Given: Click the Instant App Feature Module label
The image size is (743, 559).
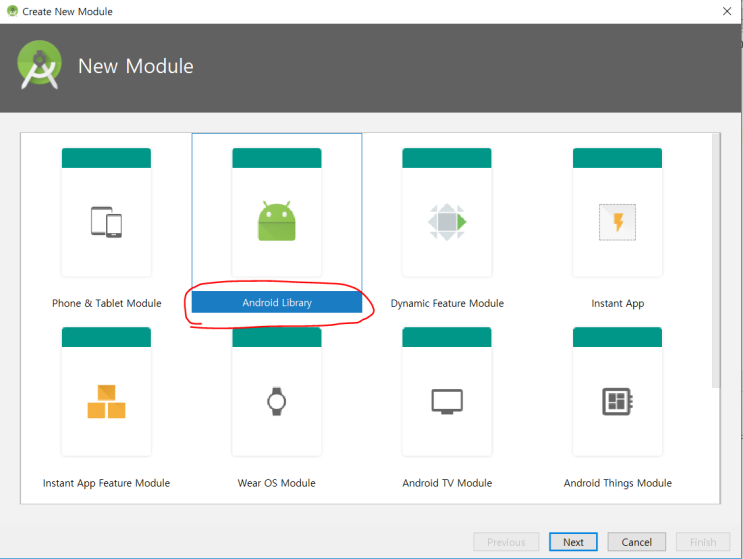Looking at the screenshot, I should pos(106,483).
